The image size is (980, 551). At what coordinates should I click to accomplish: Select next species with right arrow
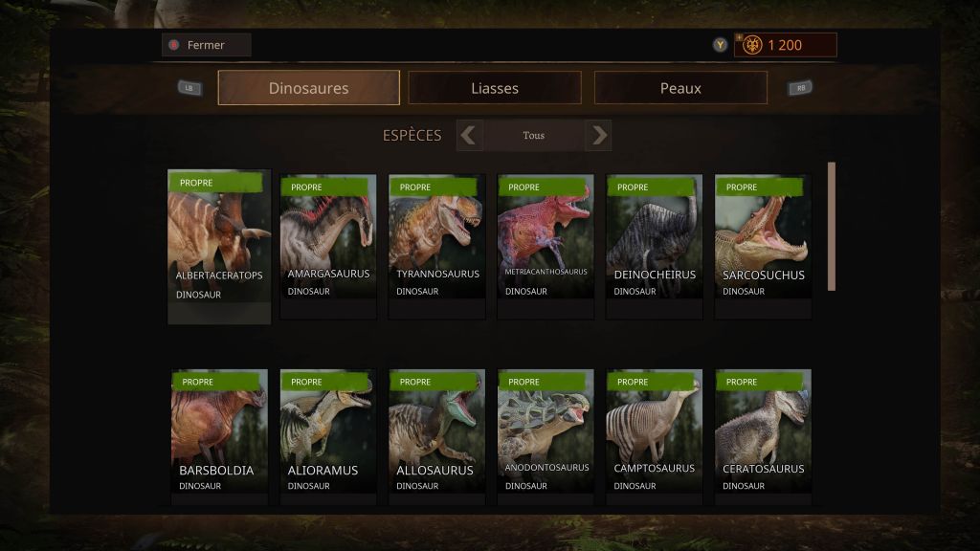coord(598,135)
